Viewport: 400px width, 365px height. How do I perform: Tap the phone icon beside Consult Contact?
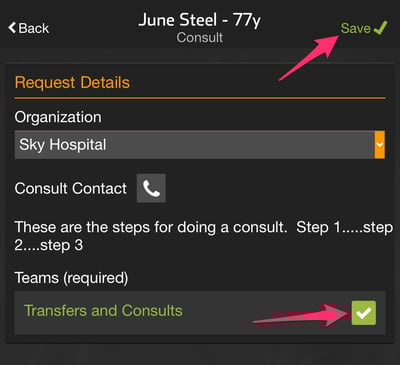point(151,188)
